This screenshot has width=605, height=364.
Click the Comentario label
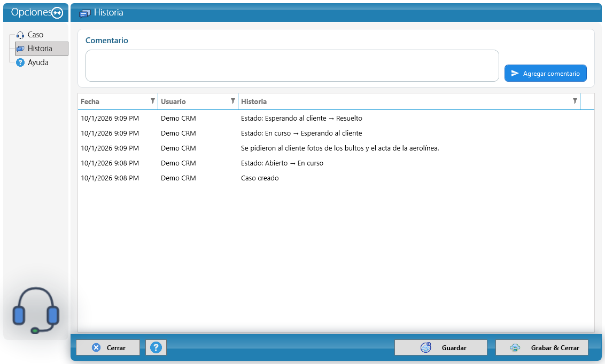[107, 41]
